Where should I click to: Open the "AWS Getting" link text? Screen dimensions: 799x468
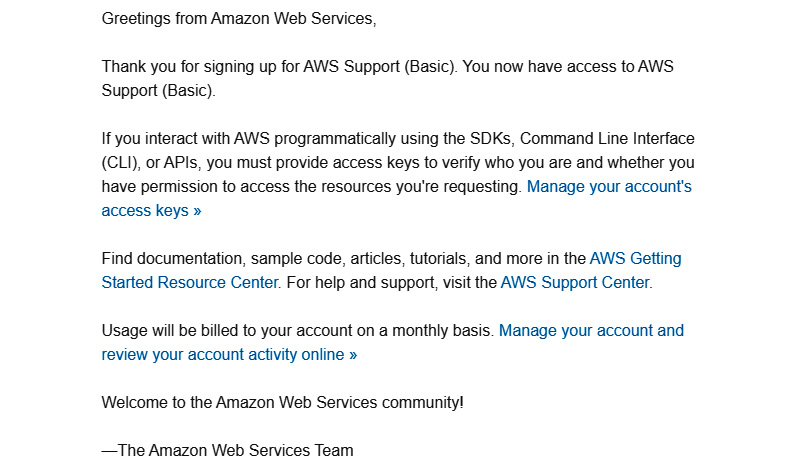click(635, 258)
